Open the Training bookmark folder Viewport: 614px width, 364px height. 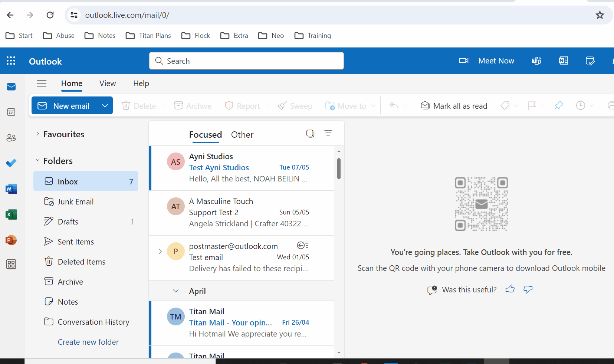[313, 36]
